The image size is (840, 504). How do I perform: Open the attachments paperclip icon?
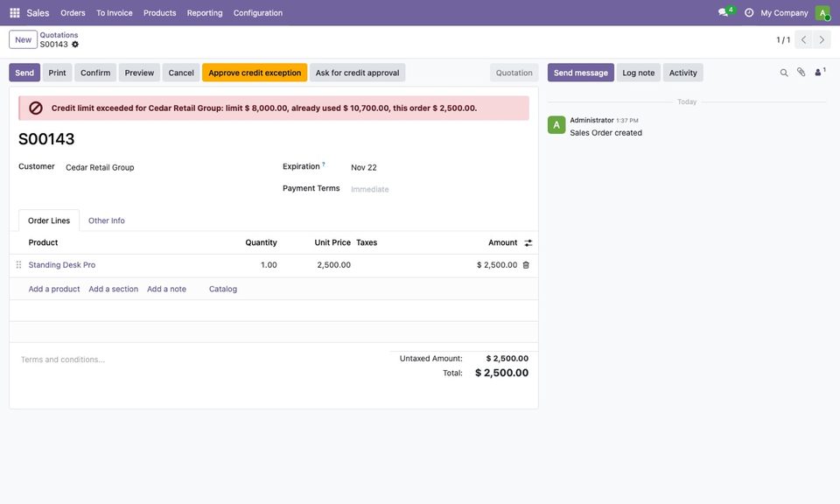click(x=801, y=73)
